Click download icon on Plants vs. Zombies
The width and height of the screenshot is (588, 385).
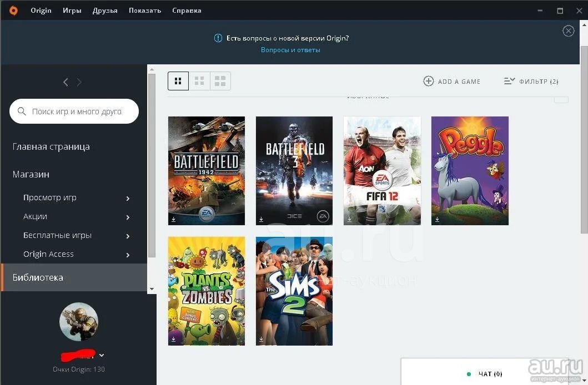coord(174,340)
